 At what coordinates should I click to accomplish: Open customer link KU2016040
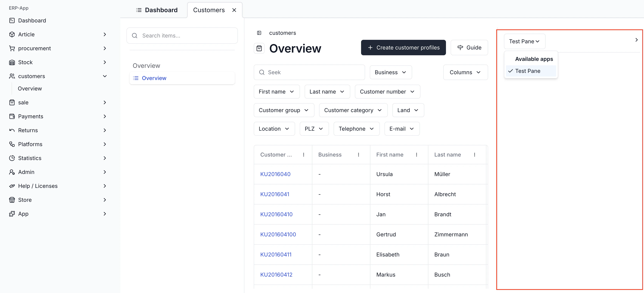pyautogui.click(x=275, y=174)
